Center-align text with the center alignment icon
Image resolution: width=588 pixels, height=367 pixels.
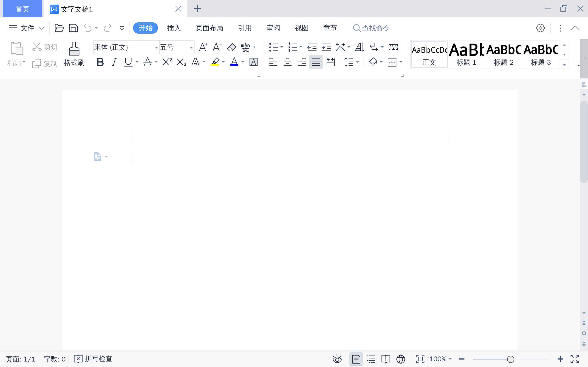tap(287, 62)
